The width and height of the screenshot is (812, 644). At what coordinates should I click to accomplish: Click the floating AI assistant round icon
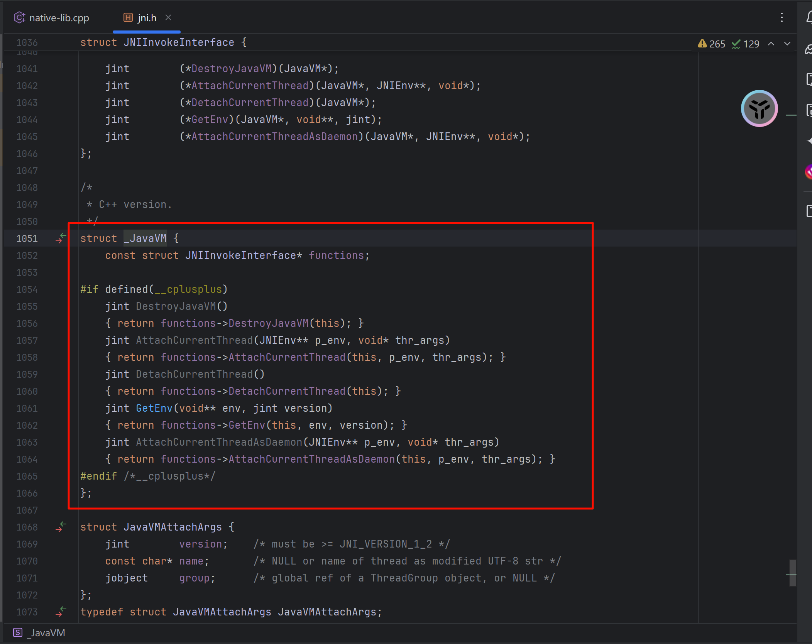pyautogui.click(x=759, y=109)
